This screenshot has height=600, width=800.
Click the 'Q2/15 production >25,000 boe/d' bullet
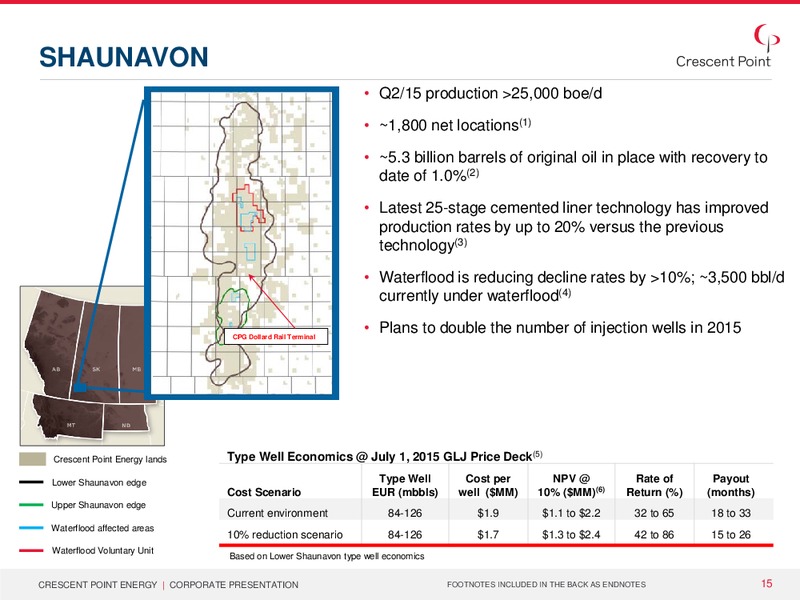click(x=490, y=93)
